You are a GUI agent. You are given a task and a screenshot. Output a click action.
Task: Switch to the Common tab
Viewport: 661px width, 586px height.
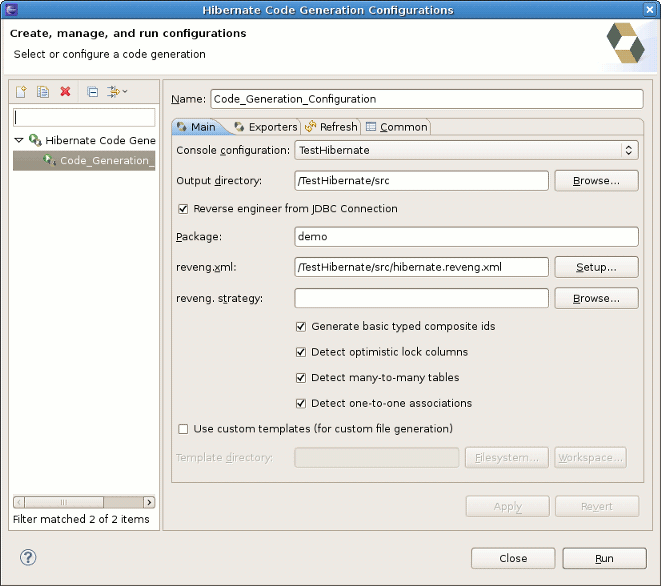coord(397,127)
